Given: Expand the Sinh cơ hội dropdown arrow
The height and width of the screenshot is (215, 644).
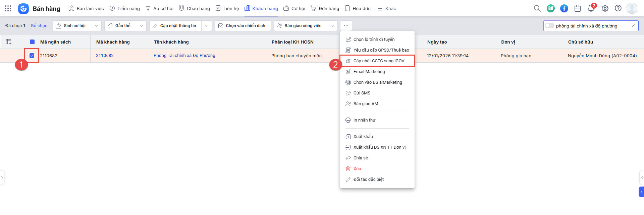Looking at the screenshot, I should 96,26.
